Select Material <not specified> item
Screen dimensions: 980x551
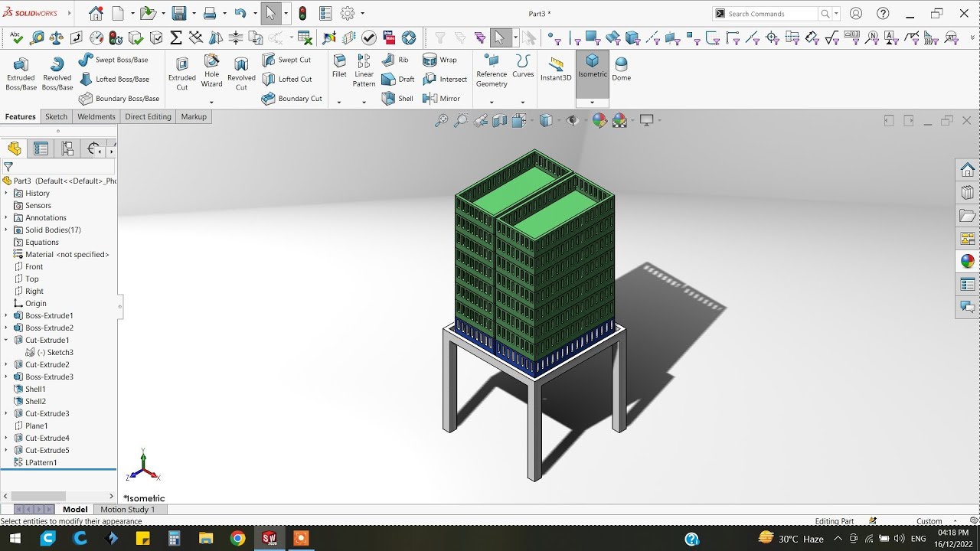pyautogui.click(x=61, y=255)
